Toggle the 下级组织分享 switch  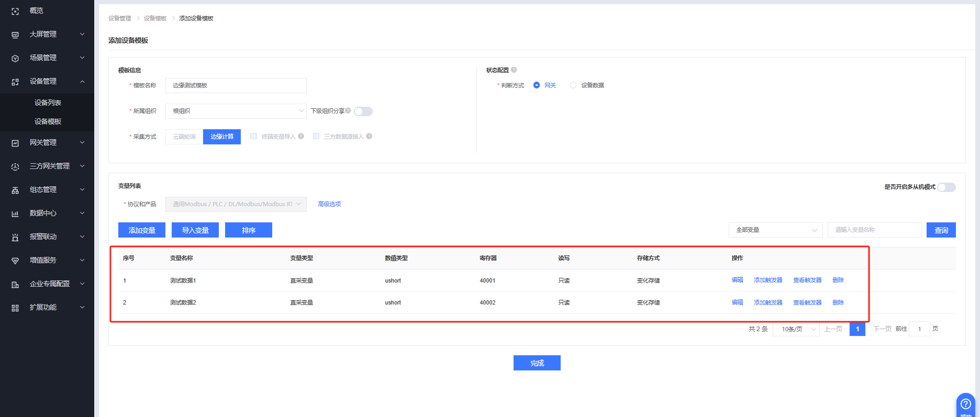(x=363, y=111)
